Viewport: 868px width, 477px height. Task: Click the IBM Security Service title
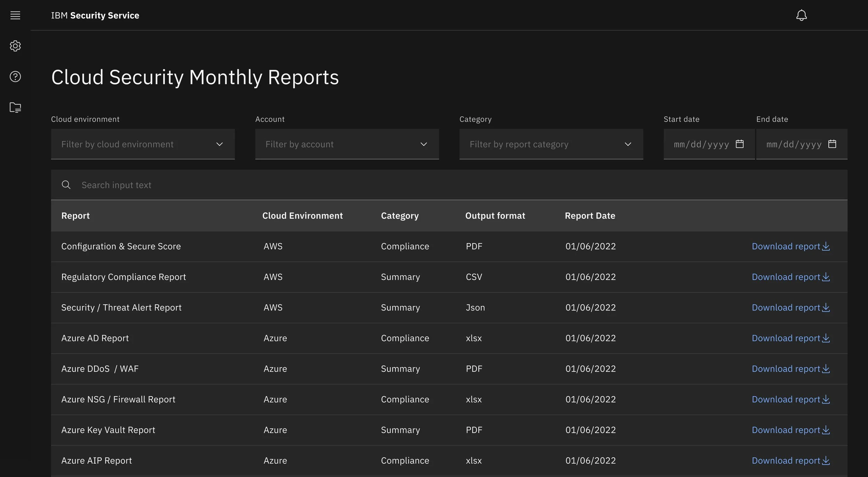pos(95,16)
